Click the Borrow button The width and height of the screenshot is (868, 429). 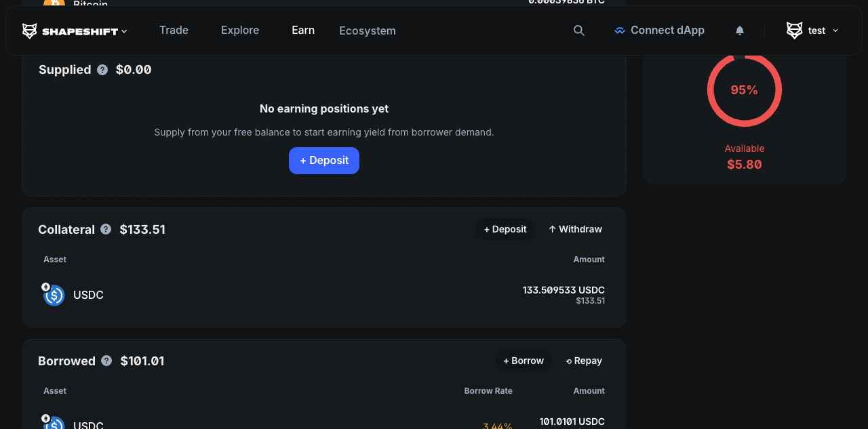[524, 361]
